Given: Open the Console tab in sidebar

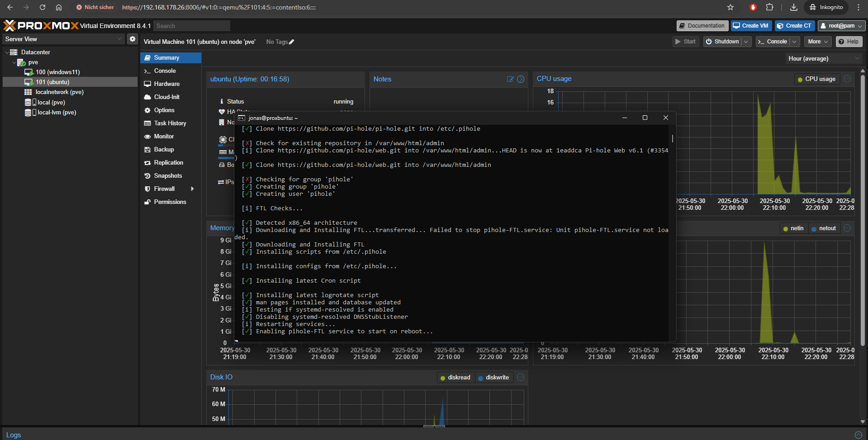Looking at the screenshot, I should click(x=171, y=71).
